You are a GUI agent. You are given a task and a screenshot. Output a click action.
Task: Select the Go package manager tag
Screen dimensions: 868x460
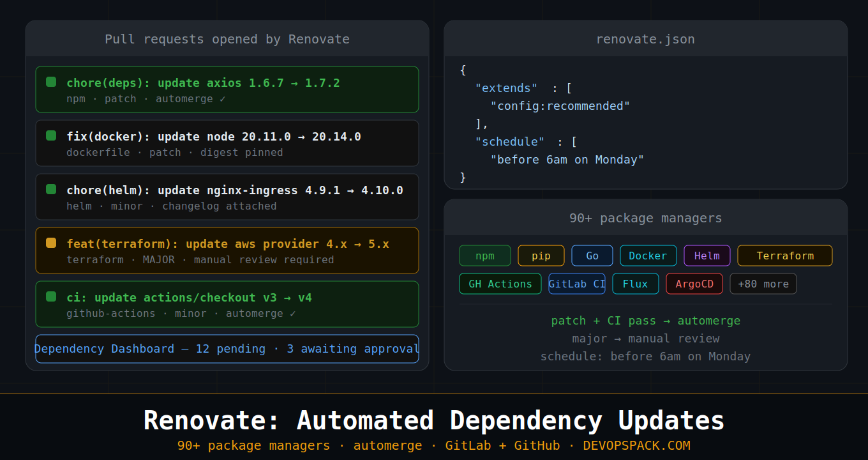[x=592, y=256]
